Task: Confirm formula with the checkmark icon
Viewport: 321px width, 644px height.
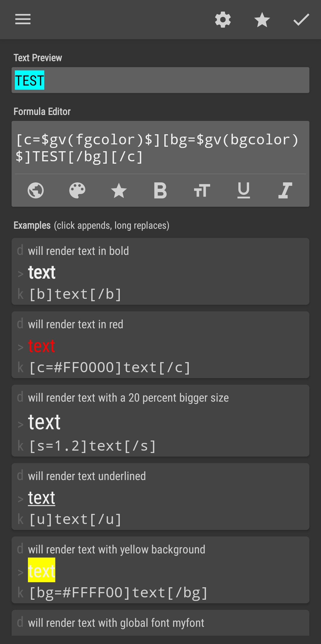Action: [x=301, y=20]
